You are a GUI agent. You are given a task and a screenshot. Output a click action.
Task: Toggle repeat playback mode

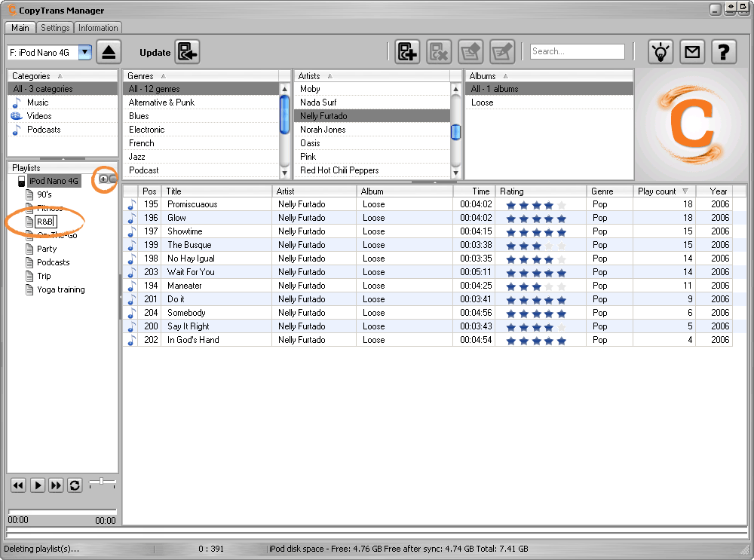point(75,485)
